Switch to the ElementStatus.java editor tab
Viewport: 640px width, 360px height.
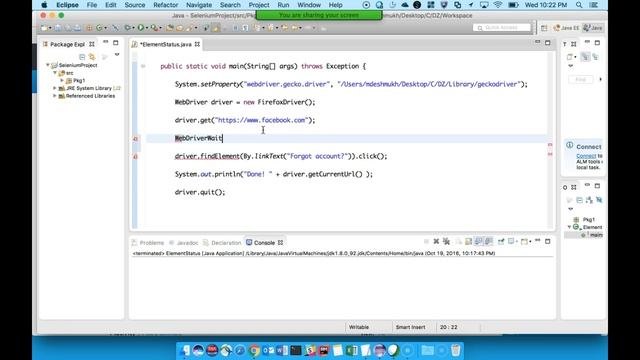166,44
